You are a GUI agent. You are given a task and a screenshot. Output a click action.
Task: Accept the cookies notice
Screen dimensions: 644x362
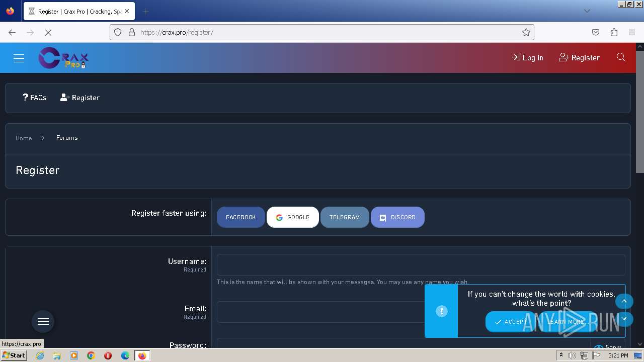511,322
